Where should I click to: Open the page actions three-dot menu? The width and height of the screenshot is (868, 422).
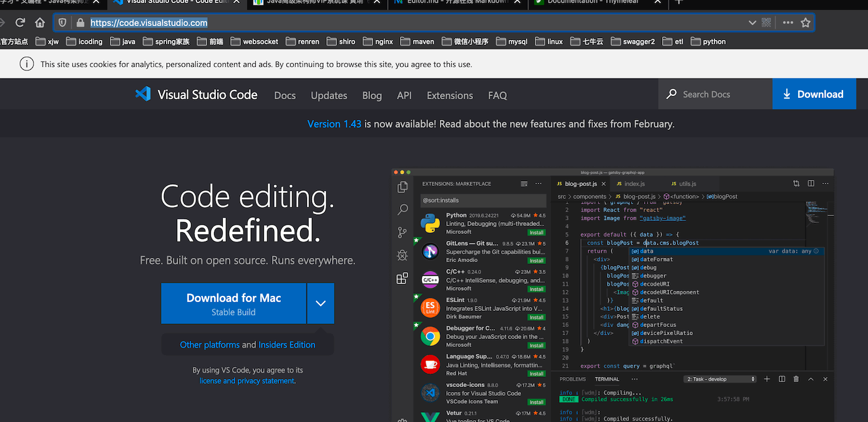[788, 22]
